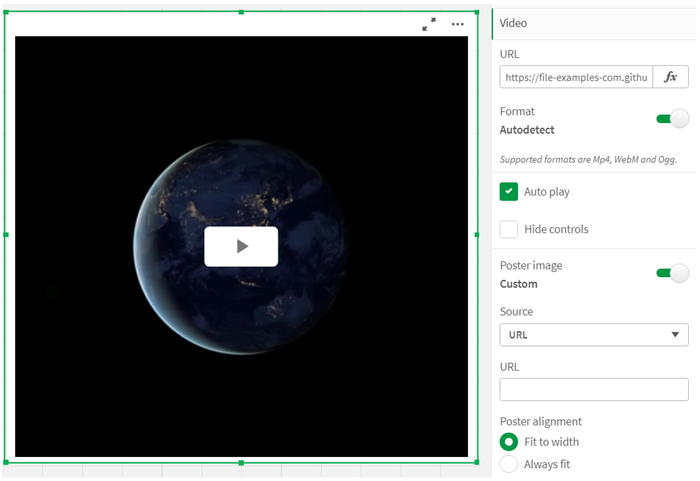Choose the Always fit poster alignment
Screen dimensions: 700x481
click(509, 464)
